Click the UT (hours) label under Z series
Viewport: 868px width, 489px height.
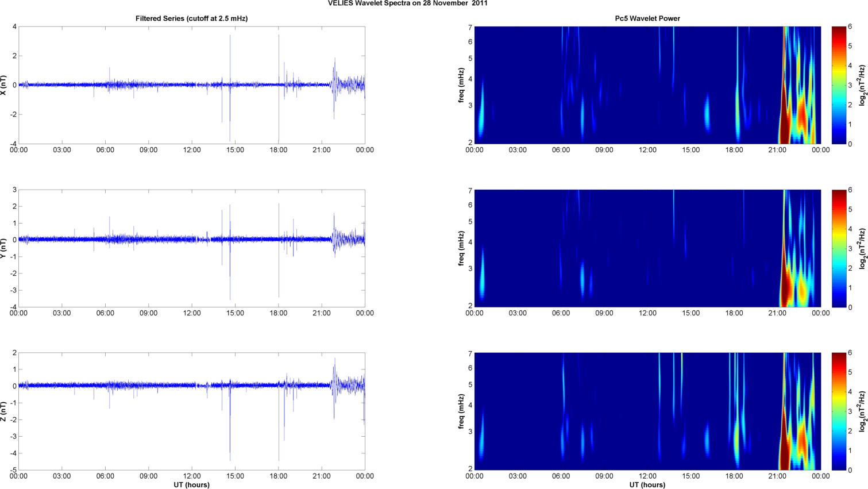click(x=191, y=484)
